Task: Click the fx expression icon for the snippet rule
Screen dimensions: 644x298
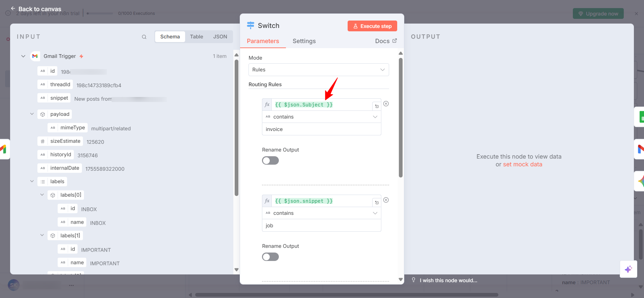Action: [267, 201]
